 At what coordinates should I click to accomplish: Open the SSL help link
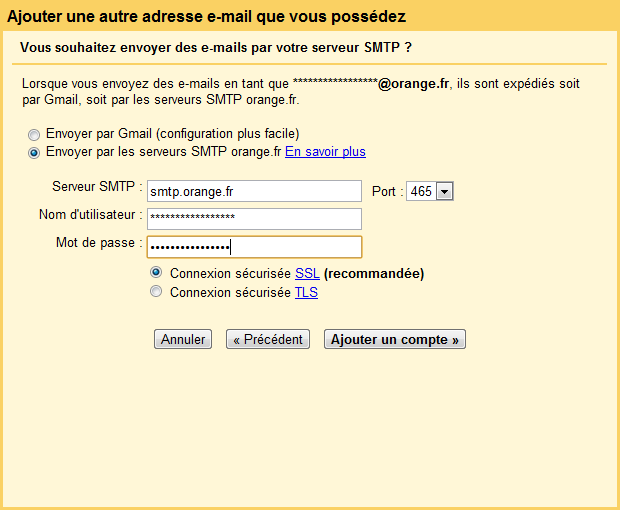tap(307, 274)
